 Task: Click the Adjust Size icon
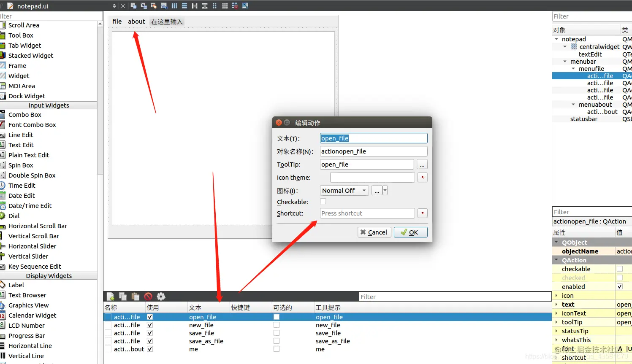(x=245, y=6)
